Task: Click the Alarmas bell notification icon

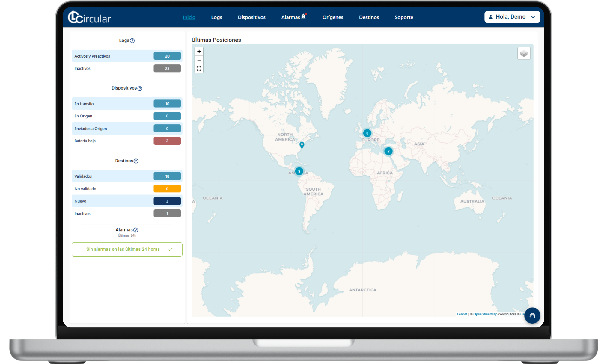Action: [303, 17]
